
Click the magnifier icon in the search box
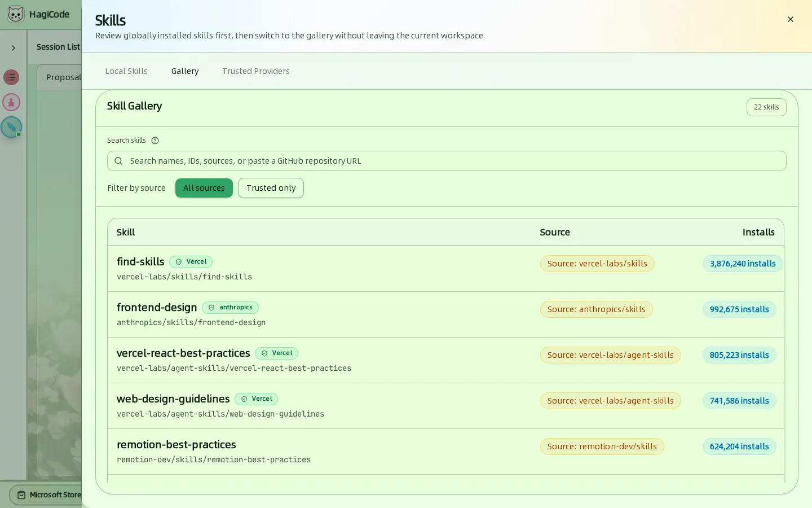(118, 161)
